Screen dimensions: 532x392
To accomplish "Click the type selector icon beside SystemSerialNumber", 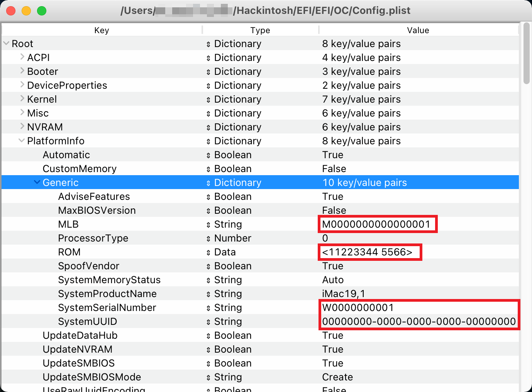I will pyautogui.click(x=208, y=308).
